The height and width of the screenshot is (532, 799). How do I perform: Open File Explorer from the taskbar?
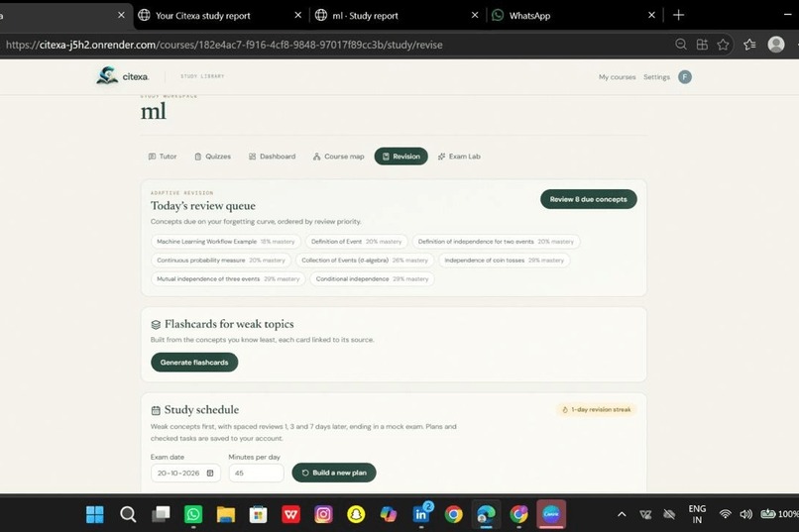(x=226, y=514)
